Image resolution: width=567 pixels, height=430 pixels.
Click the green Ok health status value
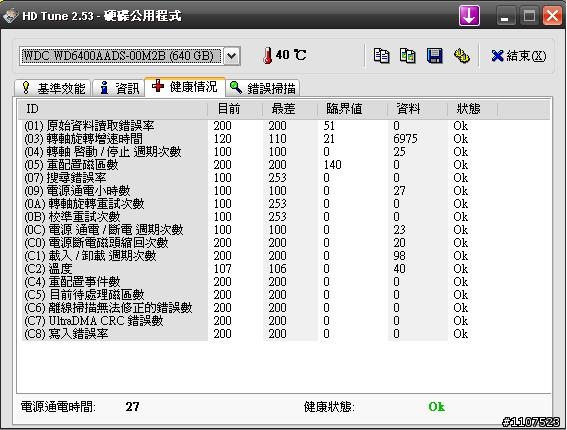[436, 407]
